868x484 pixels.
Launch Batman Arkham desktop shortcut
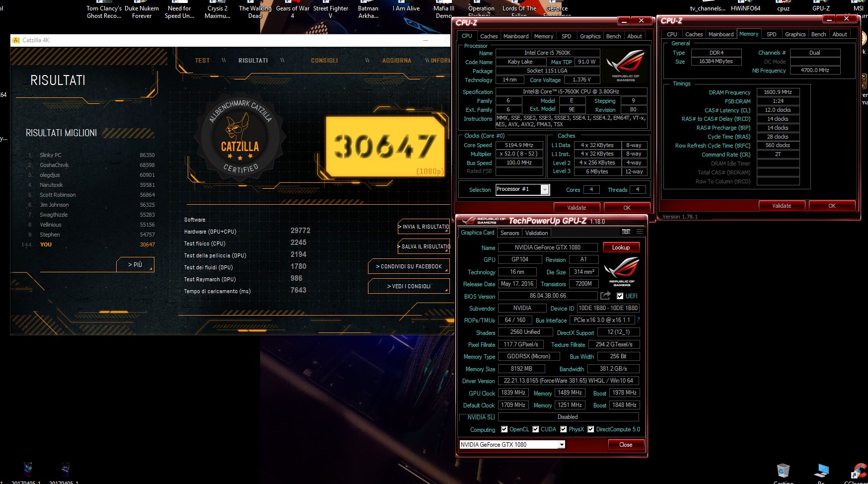[368, 11]
